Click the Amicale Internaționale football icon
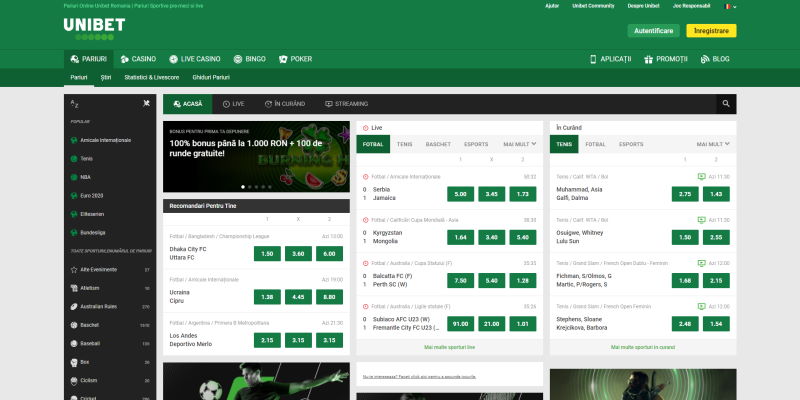This screenshot has height=400, width=800. coord(74,140)
